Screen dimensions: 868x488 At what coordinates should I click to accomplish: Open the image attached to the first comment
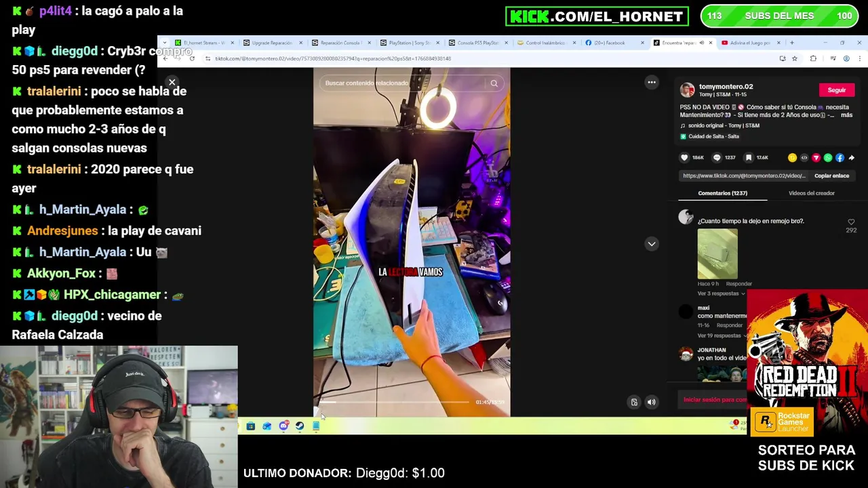click(717, 253)
